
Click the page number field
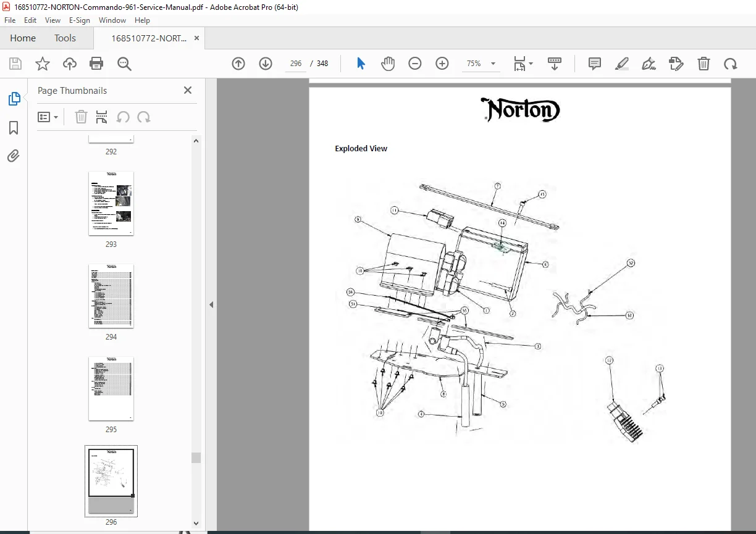click(x=296, y=64)
